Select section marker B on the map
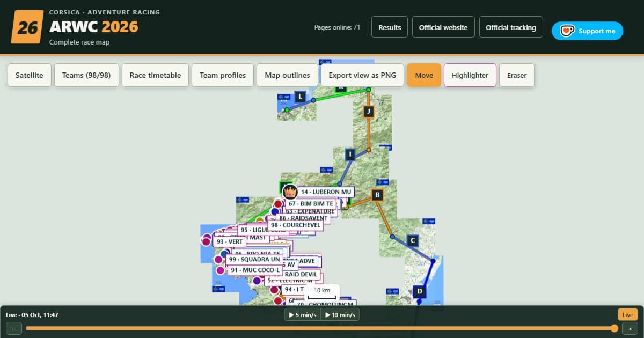The image size is (644, 338). 377,195
